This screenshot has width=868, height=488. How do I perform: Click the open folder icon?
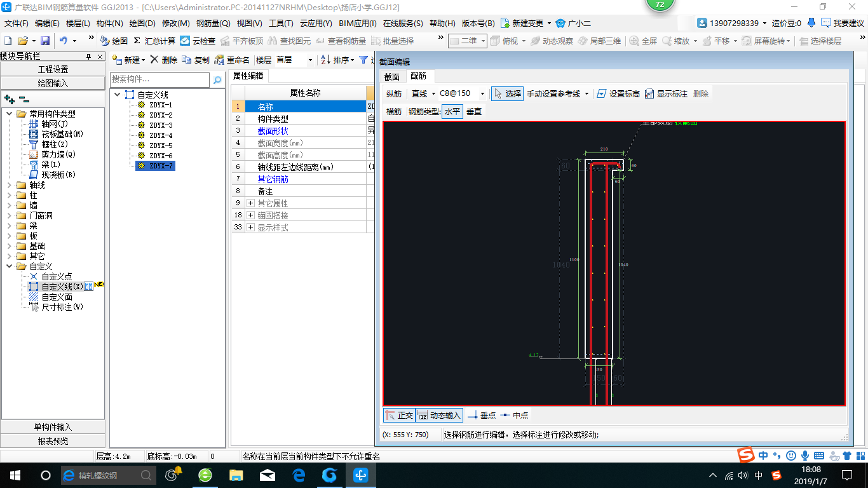pos(22,41)
